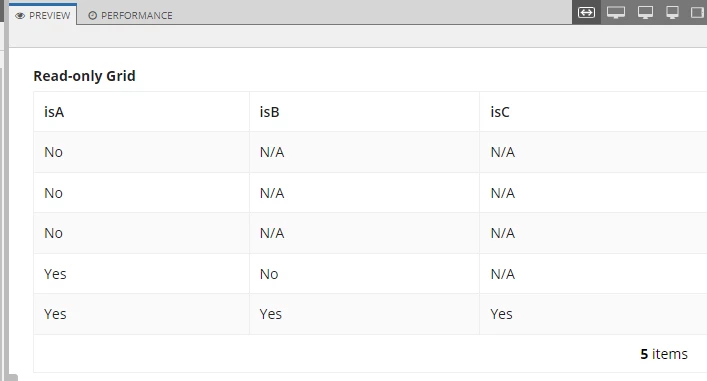
Task: Sort grid by the isA column header
Action: click(x=141, y=112)
